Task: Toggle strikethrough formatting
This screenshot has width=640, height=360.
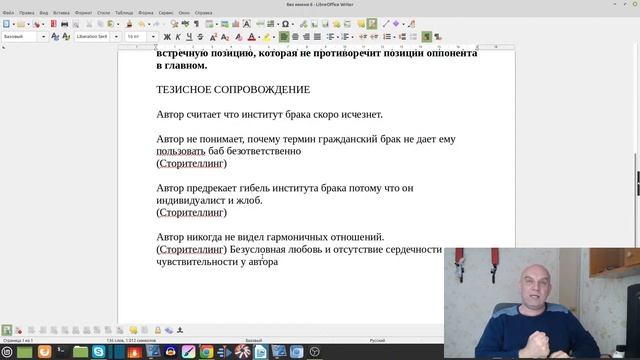Action: tap(200, 37)
